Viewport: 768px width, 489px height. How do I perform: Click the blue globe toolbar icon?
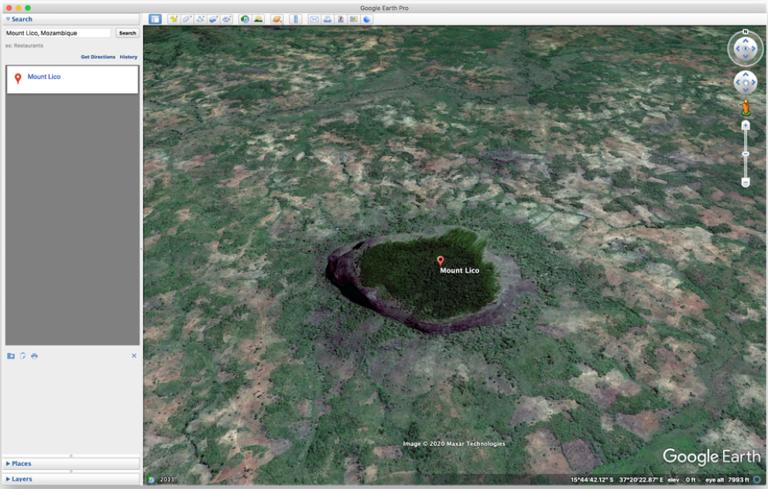(x=367, y=19)
